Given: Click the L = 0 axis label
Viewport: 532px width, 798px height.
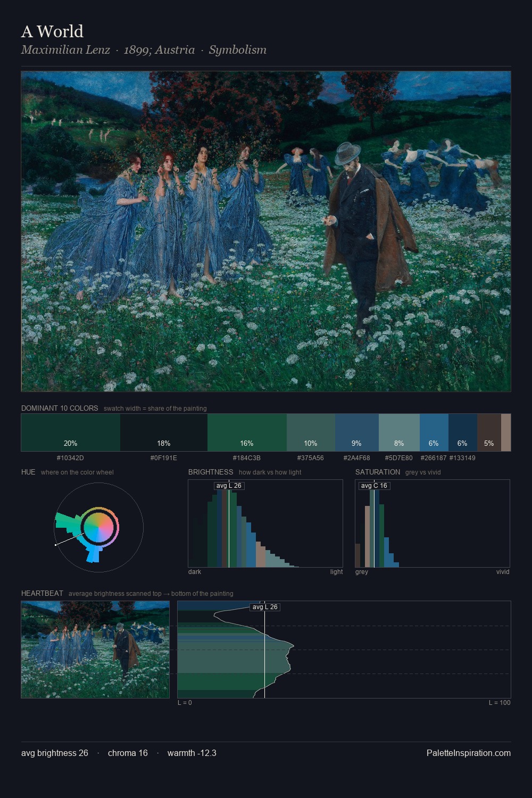Looking at the screenshot, I should pyautogui.click(x=185, y=703).
